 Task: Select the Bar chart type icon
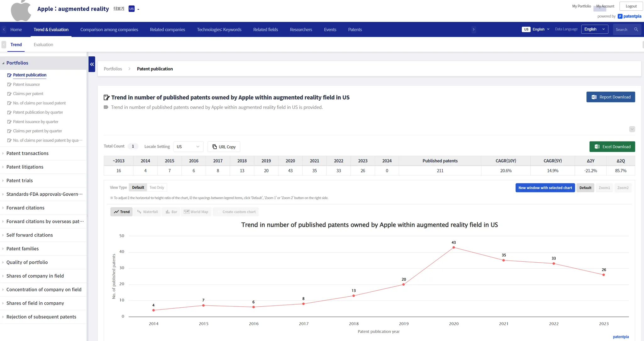(x=171, y=212)
